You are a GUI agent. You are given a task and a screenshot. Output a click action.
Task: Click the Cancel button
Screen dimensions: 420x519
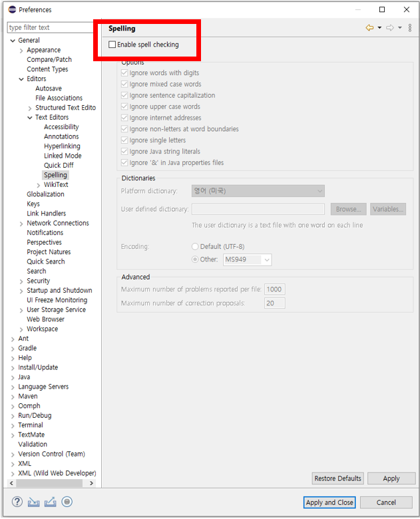[x=386, y=502]
